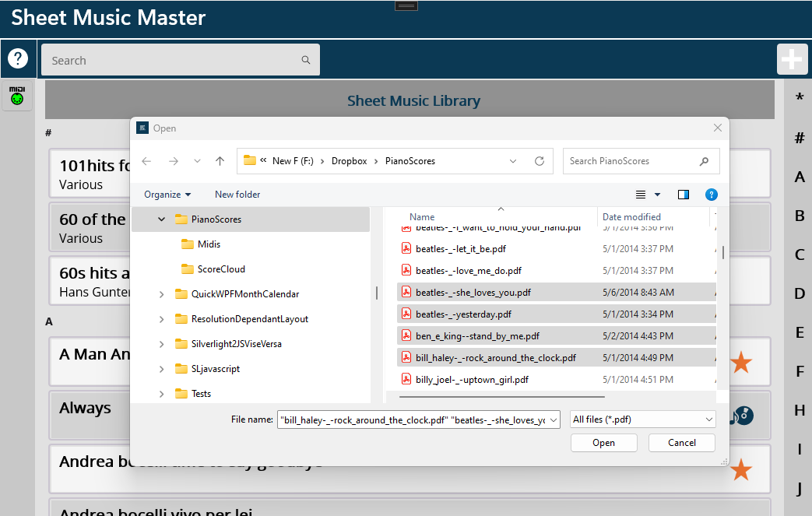Screen dimensions: 812x516
Task: Expand the QuickWPFMonthCalendar folder
Action: tap(161, 294)
